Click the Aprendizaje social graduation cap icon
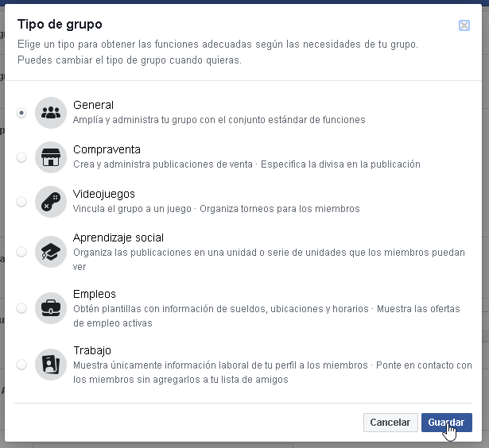The width and height of the screenshot is (489, 448). pos(51,252)
